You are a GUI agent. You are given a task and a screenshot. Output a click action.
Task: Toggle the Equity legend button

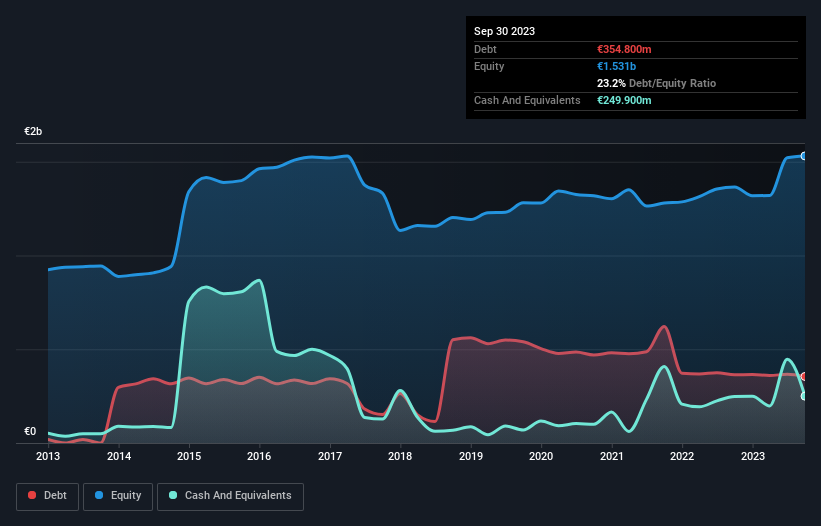(118, 496)
